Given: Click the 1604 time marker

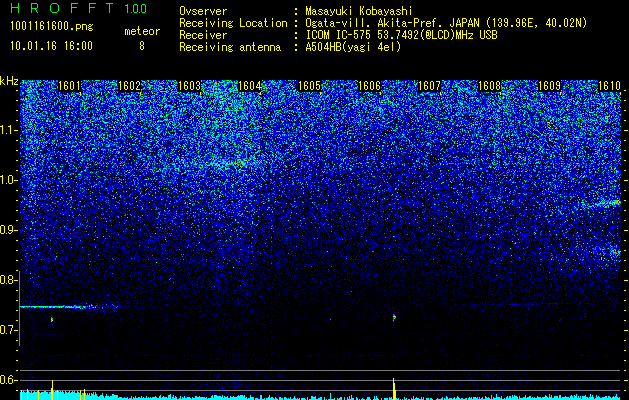Looking at the screenshot, I should coord(250,86).
